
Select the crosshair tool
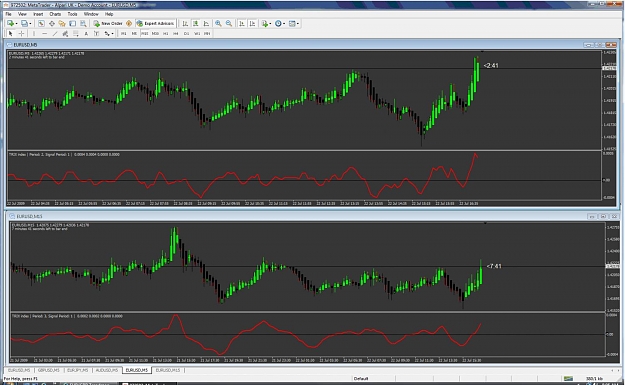tap(21, 33)
